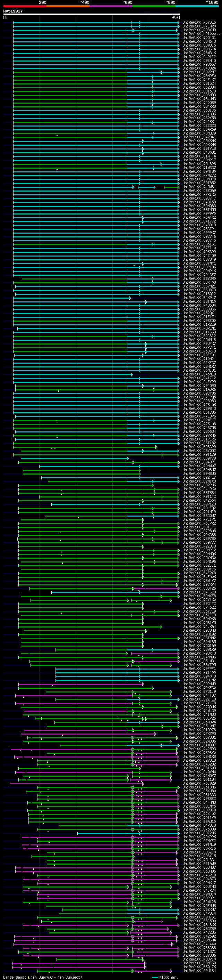
Task: Open hit UniRef100_A7LIY1
Action: [x=199, y=520]
